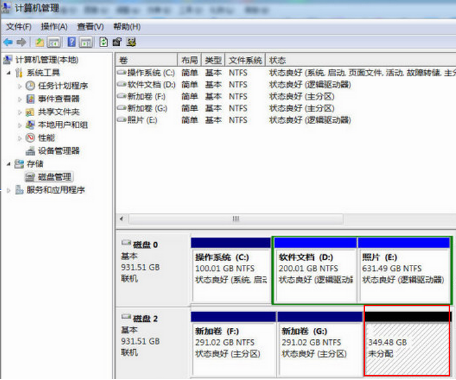This screenshot has height=380, width=456.
Task: Select 性能 monitor item in the tree
Action: pos(40,138)
